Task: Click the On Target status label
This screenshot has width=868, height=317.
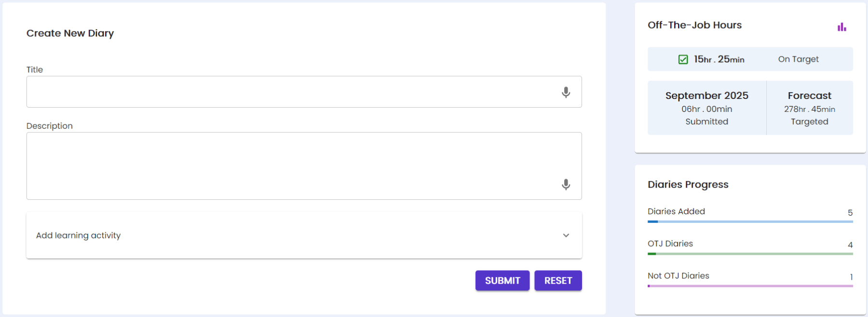Action: [798, 59]
